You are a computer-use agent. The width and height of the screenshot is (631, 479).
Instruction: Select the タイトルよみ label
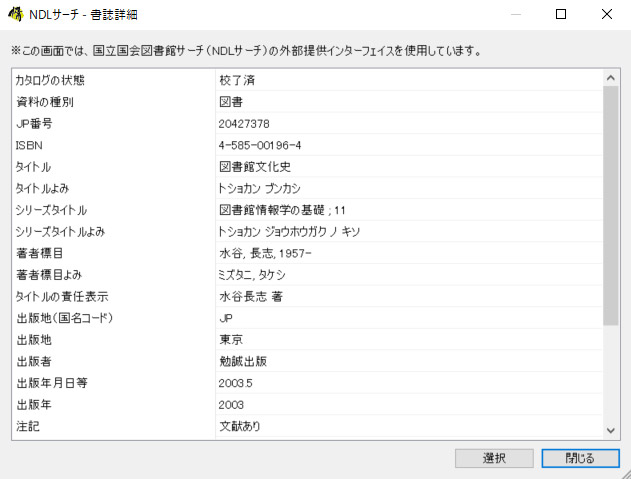click(42, 188)
